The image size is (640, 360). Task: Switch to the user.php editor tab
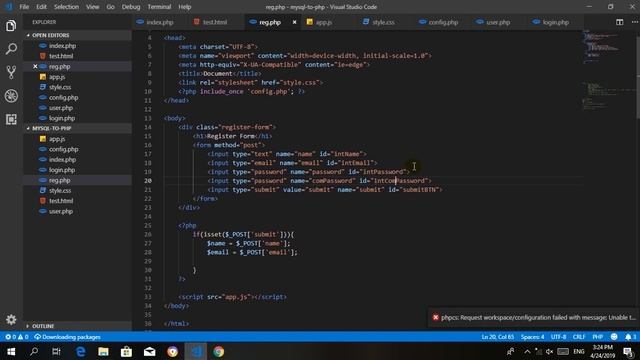(x=497, y=22)
